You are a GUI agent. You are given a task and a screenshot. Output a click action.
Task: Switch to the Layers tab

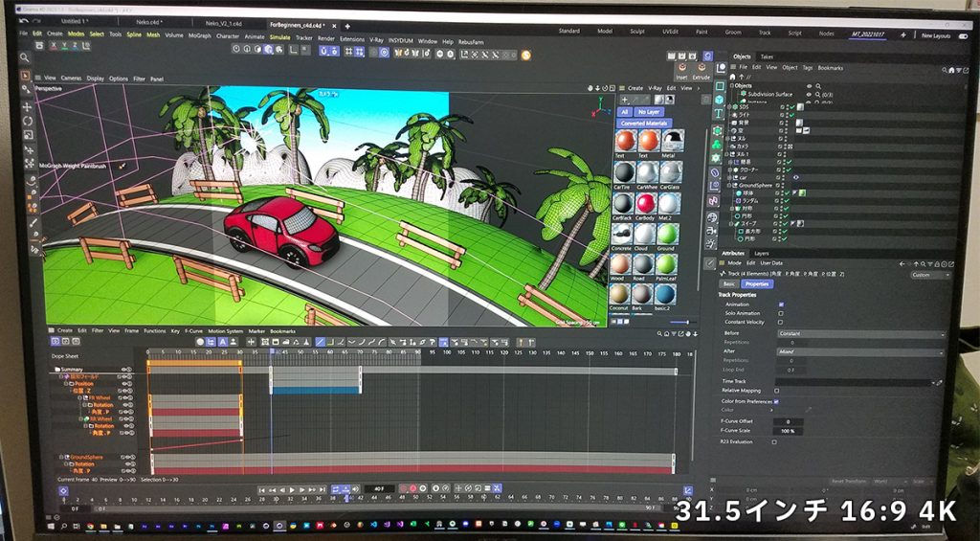pyautogui.click(x=761, y=254)
